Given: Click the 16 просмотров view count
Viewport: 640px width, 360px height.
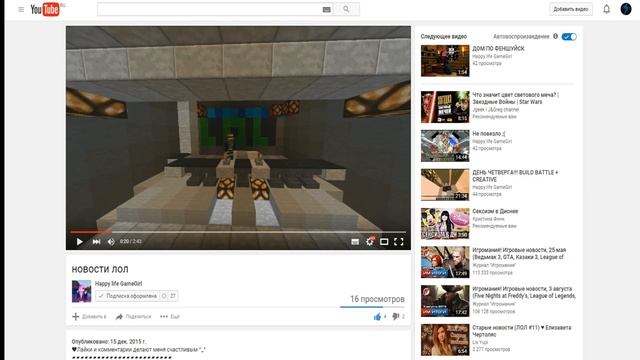Looking at the screenshot, I should [x=377, y=299].
